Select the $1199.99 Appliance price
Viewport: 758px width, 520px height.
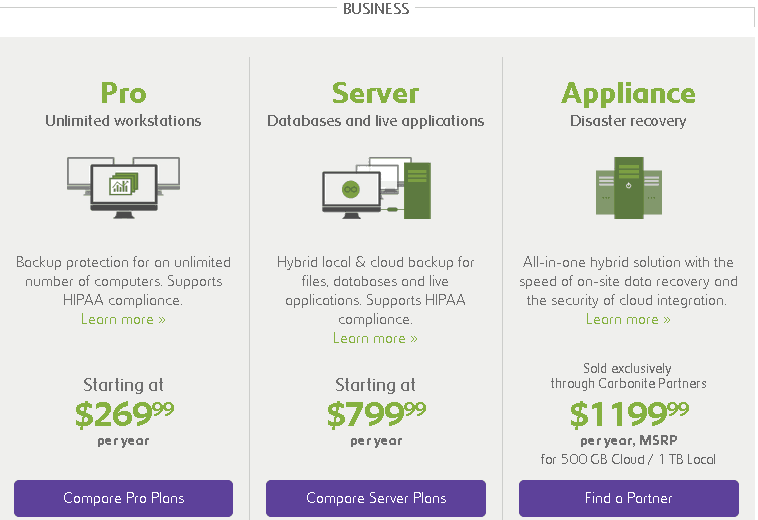629,414
